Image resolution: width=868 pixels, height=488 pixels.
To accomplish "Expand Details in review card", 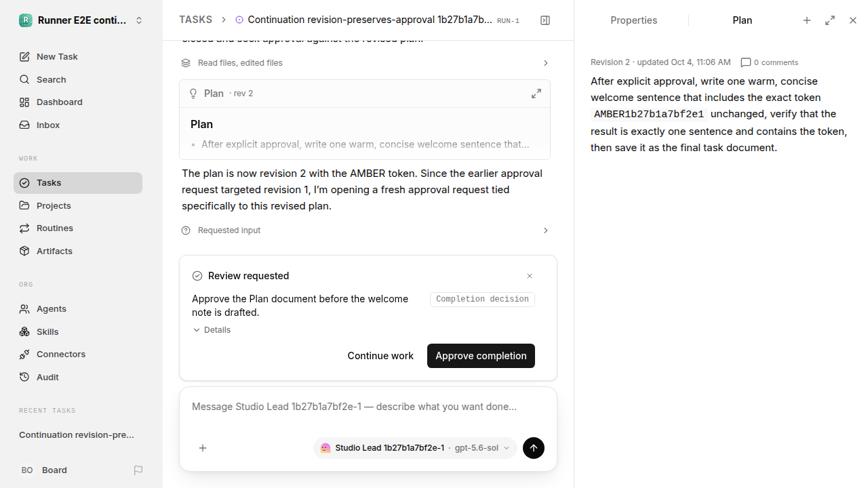I will coord(212,330).
